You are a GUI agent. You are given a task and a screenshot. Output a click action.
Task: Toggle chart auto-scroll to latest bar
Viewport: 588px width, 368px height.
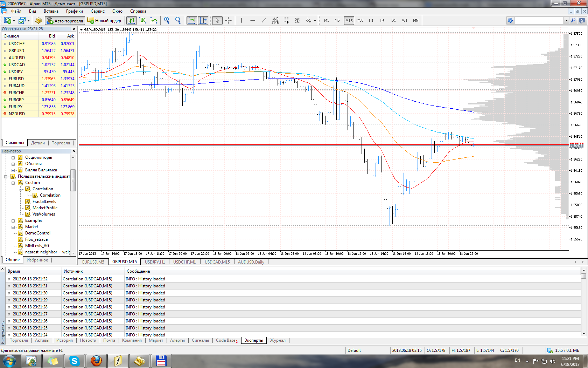pos(192,20)
